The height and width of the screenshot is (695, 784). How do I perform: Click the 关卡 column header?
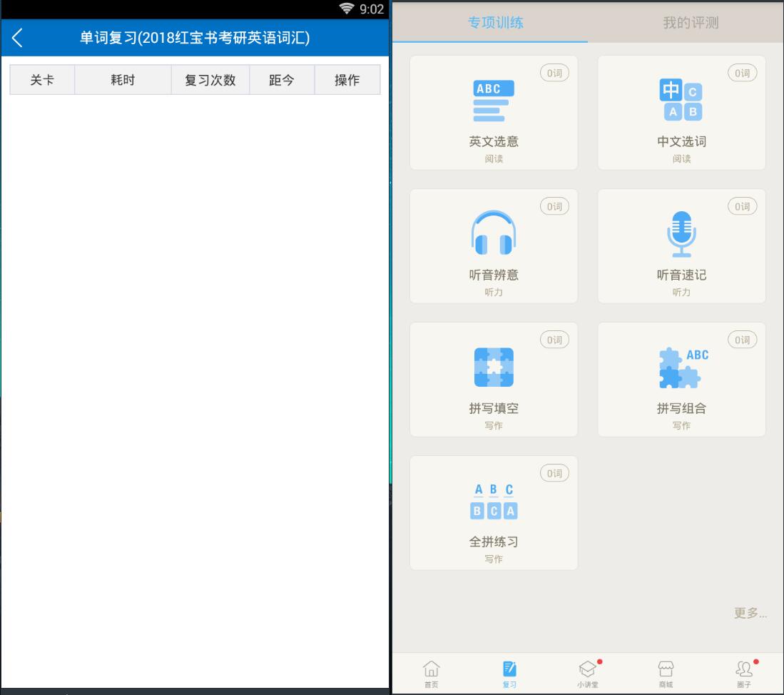[x=43, y=80]
